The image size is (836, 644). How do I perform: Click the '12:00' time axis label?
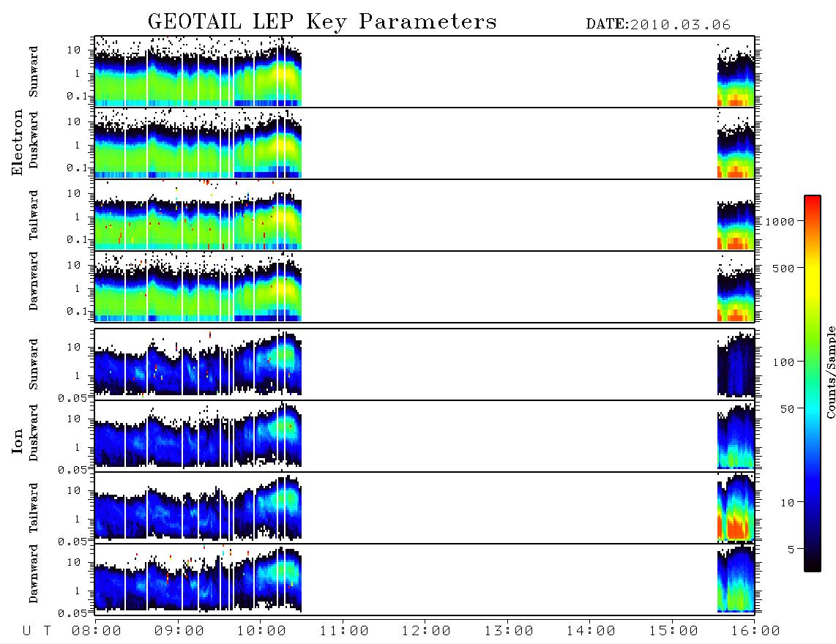pyautogui.click(x=426, y=632)
